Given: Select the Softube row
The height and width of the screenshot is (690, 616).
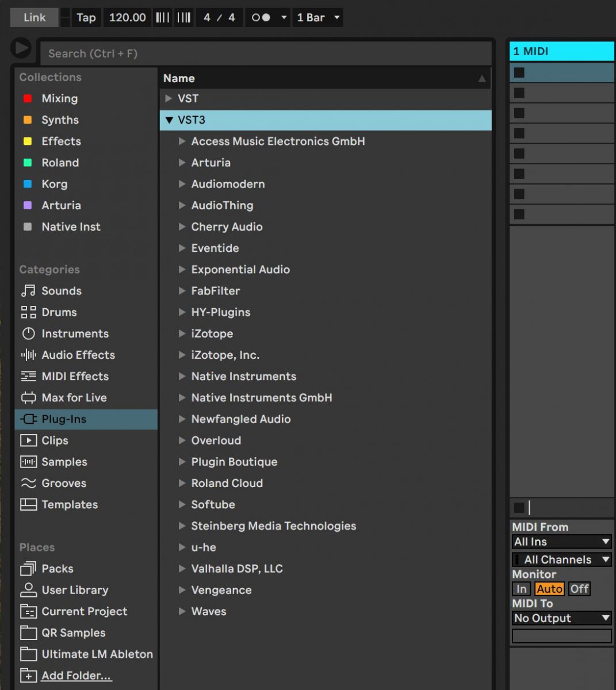Looking at the screenshot, I should (326, 504).
